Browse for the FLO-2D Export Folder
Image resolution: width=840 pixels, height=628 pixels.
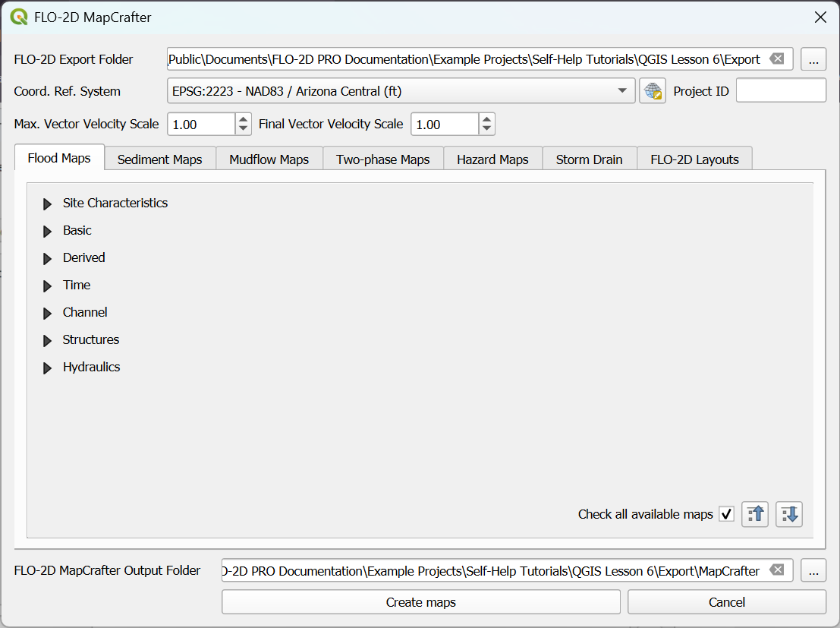[813, 59]
